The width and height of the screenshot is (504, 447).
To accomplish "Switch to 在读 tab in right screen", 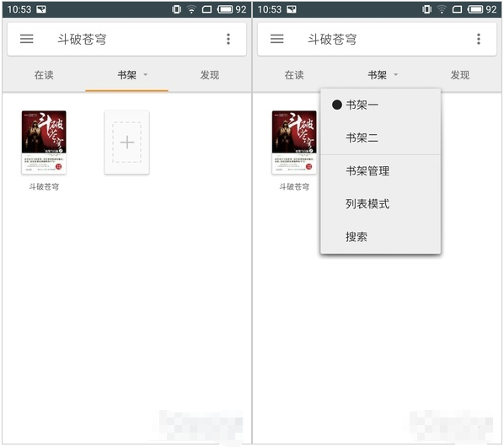I will [294, 75].
